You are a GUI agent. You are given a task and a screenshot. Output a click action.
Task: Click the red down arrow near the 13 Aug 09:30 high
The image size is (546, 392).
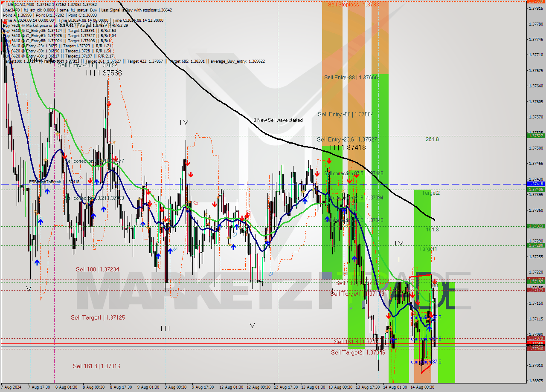350,180
